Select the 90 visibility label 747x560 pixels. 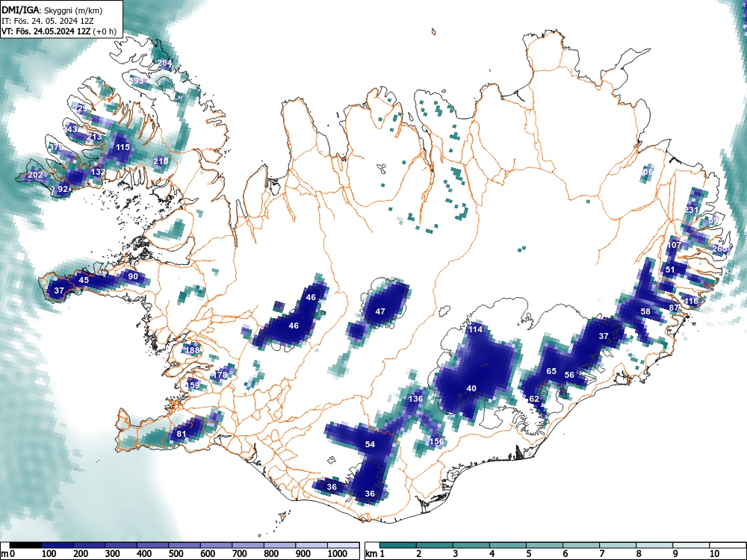coord(133,276)
